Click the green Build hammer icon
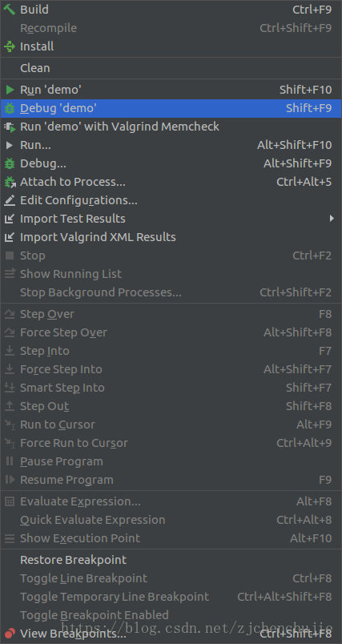 [x=9, y=10]
